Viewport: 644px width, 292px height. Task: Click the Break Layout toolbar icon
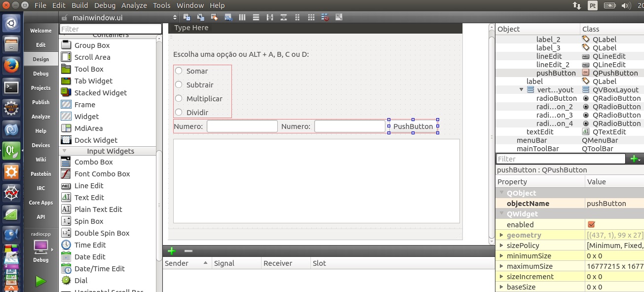(325, 17)
